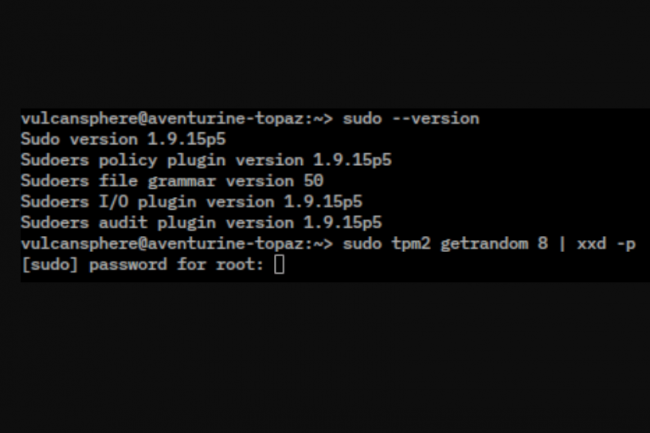Click the grammar version number "50"
This screenshot has height=433, width=650.
click(313, 181)
